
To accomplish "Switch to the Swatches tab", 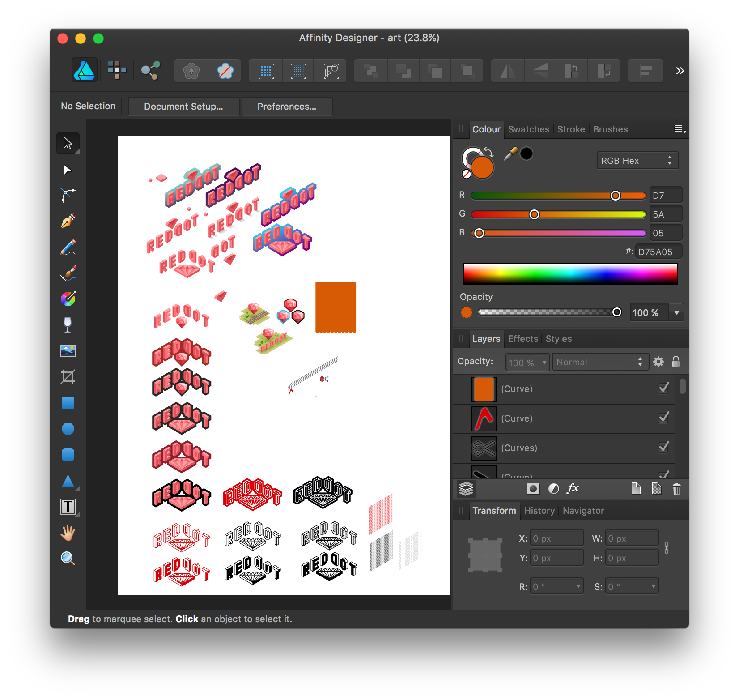I will click(528, 129).
